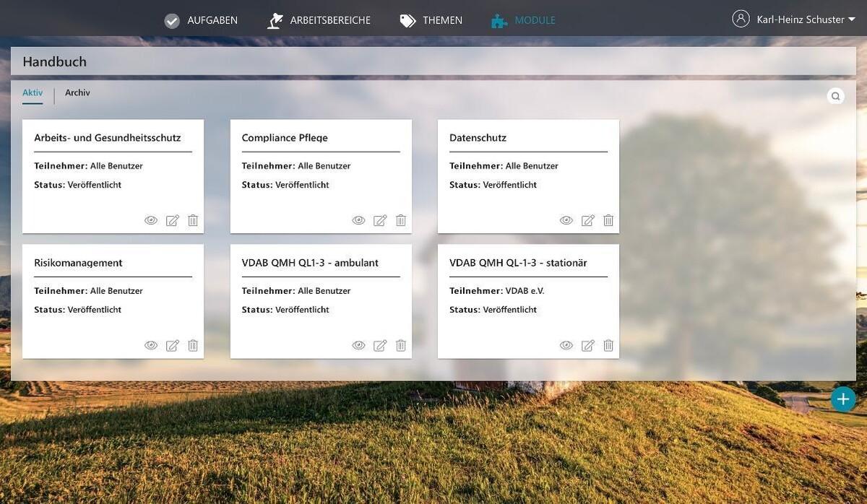
Task: Click trash icon on VDAB QMH stationär card
Action: pos(608,345)
